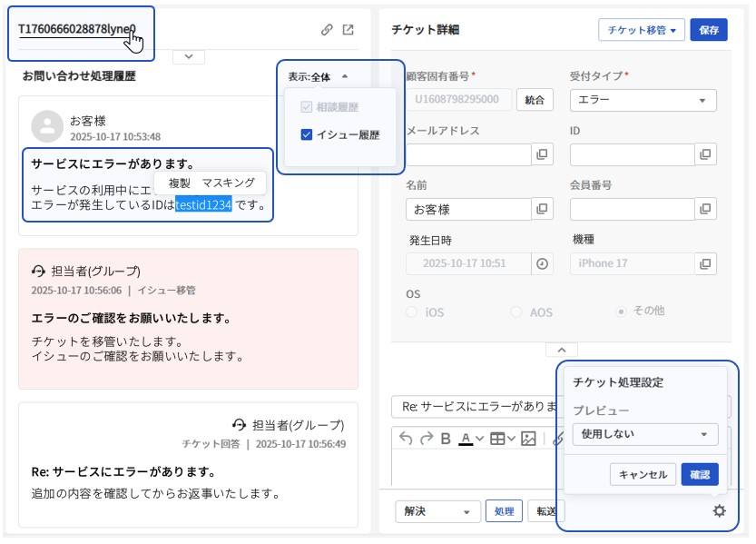Select the AOS radio option
This screenshot has height=544, width=756.
pos(517,312)
